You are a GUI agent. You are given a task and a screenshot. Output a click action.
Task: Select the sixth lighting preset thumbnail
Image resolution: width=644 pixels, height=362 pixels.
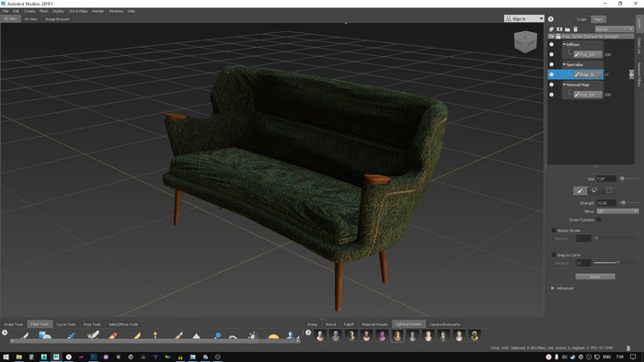[x=397, y=335]
